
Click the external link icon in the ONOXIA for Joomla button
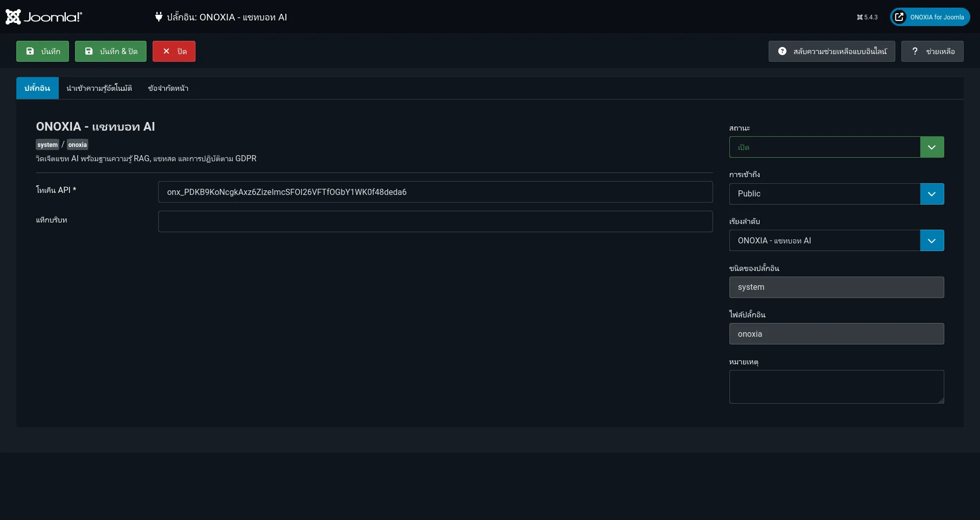point(899,17)
